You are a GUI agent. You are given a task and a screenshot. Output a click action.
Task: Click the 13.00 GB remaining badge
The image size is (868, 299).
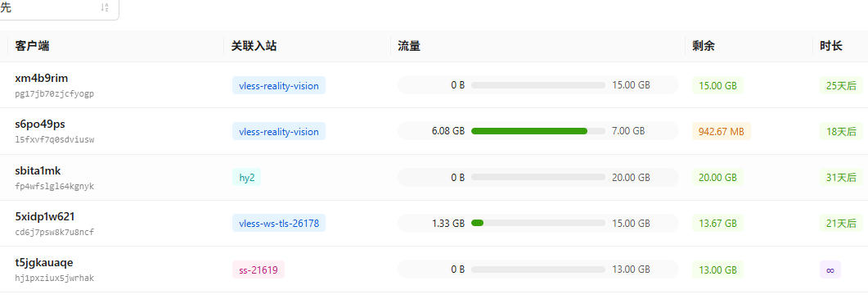pyautogui.click(x=717, y=270)
